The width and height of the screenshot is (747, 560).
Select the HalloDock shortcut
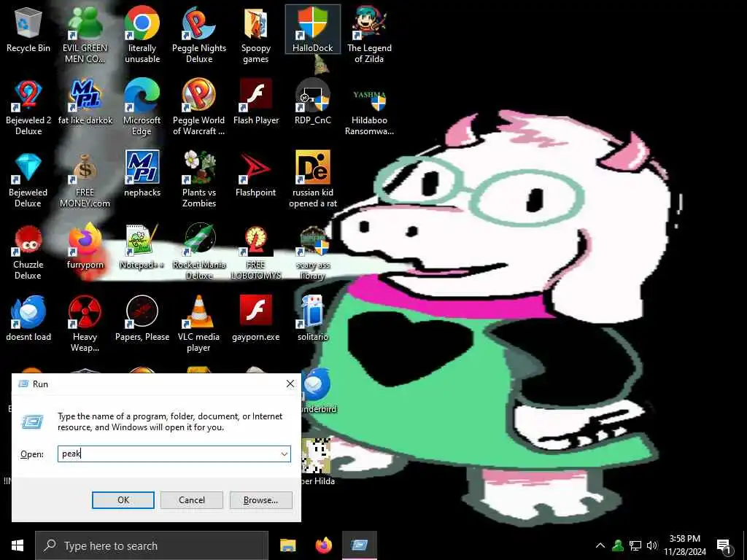[x=312, y=29]
